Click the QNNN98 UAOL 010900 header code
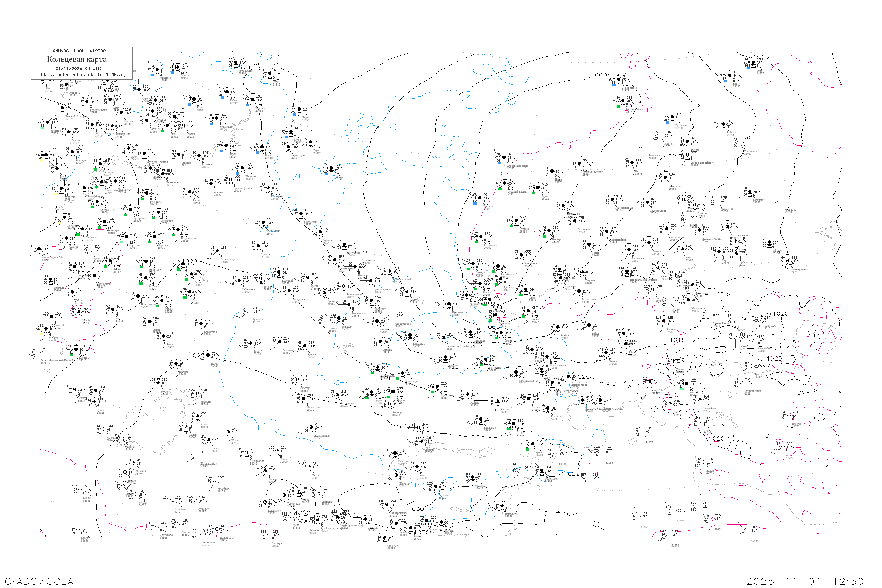 [x=79, y=51]
